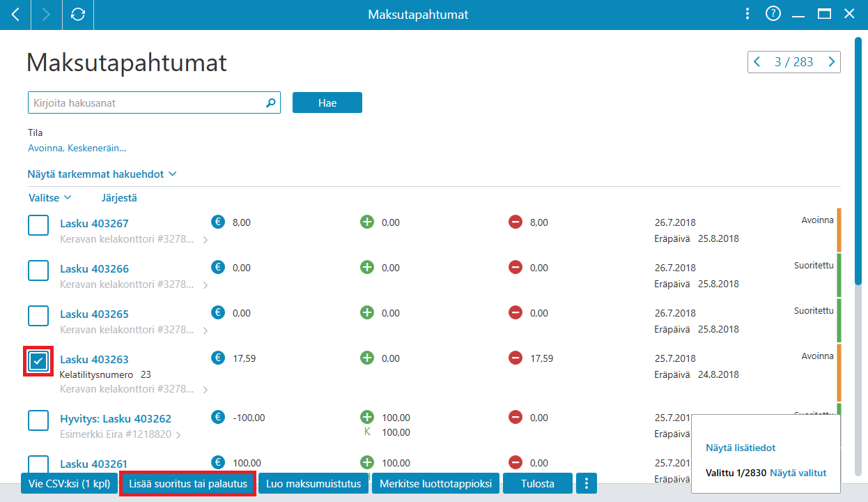Click the refresh icon in title bar
The height and width of the screenshot is (502, 868).
(x=78, y=14)
